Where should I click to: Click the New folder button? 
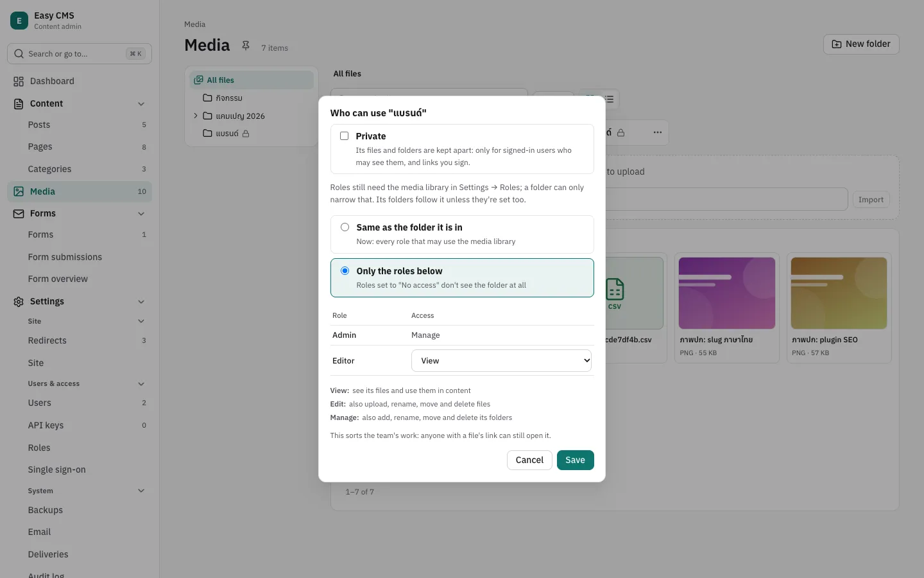861,44
